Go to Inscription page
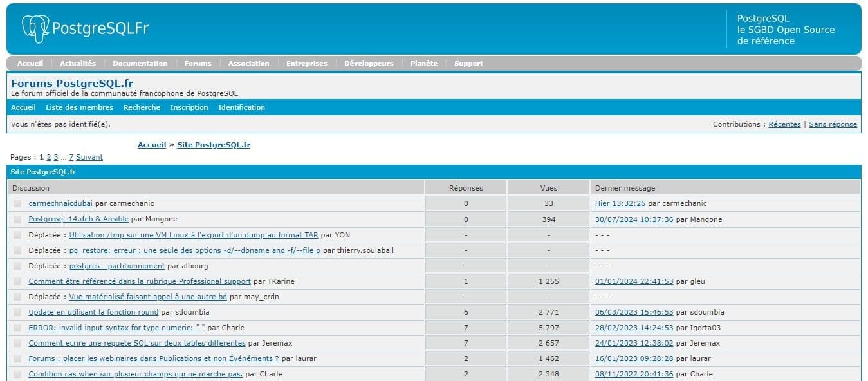868x381 pixels. 189,107
